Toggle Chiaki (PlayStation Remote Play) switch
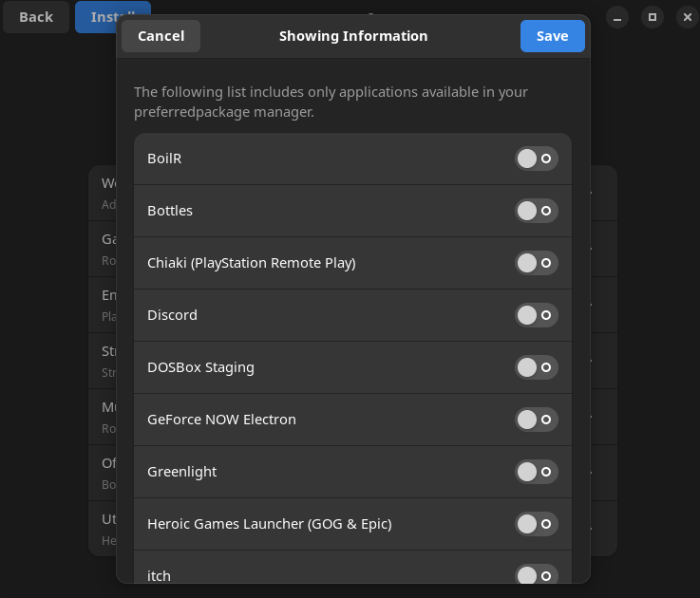Viewport: 700px width, 598px height. [x=537, y=263]
